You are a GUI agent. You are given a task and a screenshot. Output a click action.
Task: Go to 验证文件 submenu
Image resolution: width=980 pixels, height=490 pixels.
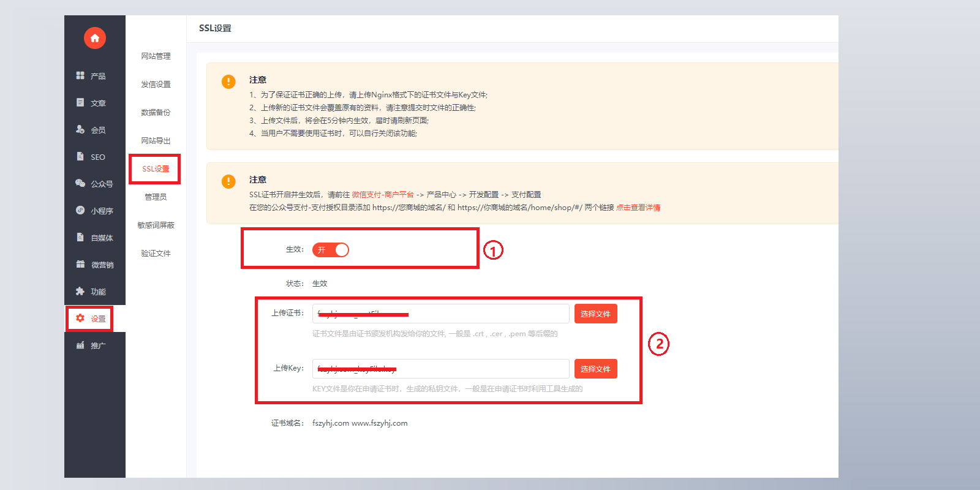[x=156, y=254]
